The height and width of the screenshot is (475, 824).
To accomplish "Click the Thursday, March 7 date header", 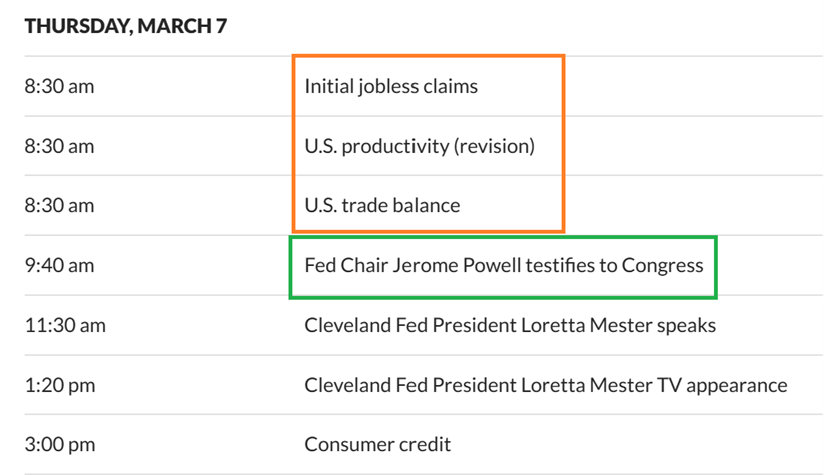I will [x=125, y=26].
